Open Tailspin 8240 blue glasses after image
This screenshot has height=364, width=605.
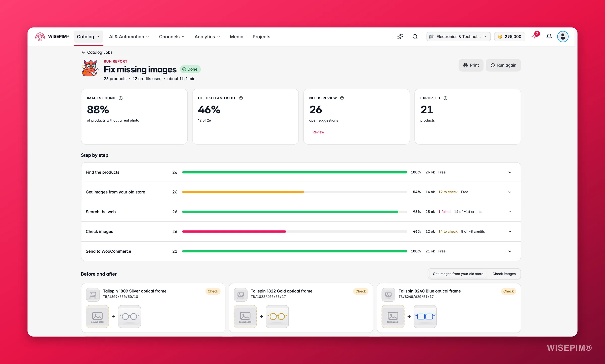[425, 317]
